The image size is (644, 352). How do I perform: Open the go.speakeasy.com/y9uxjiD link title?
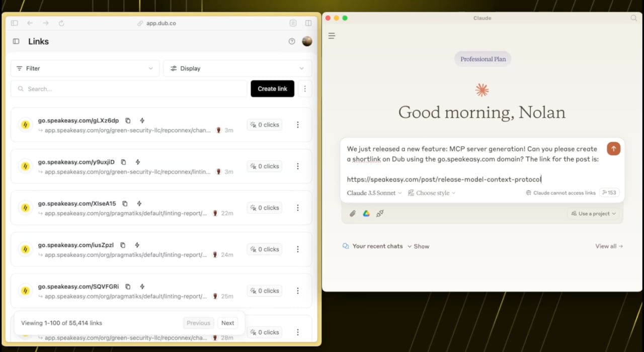coord(76,162)
